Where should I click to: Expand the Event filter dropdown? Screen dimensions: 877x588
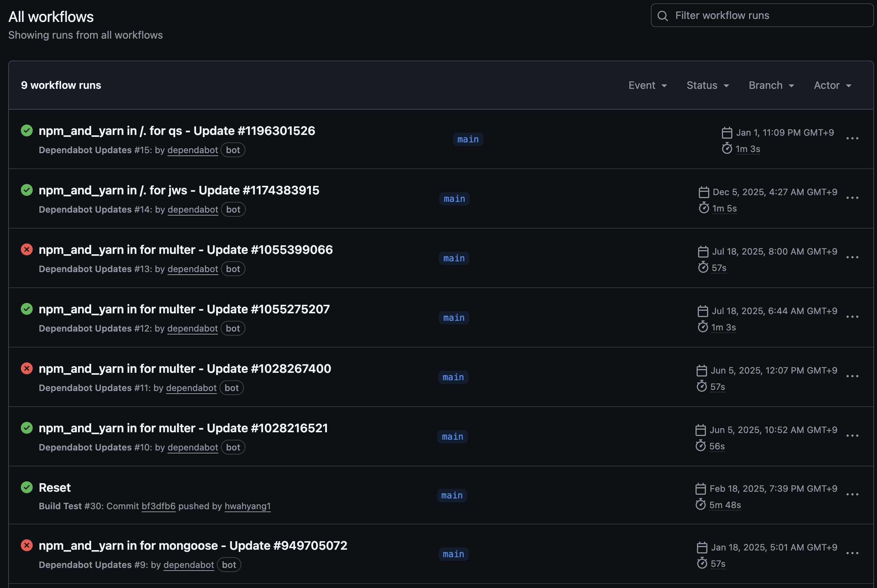point(648,85)
